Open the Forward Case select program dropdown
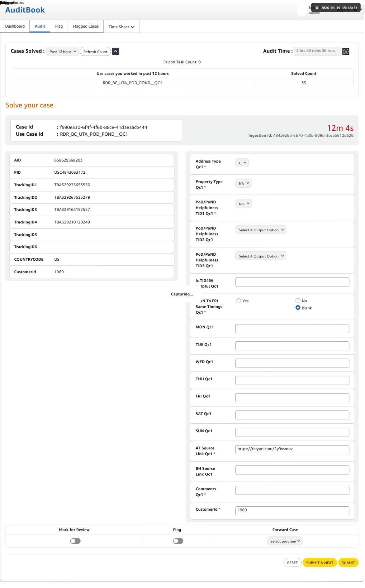365x588 pixels. (285, 541)
